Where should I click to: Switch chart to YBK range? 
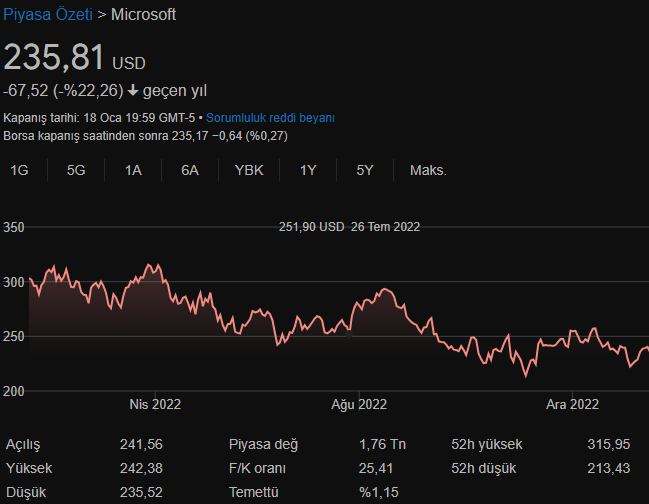(x=249, y=170)
